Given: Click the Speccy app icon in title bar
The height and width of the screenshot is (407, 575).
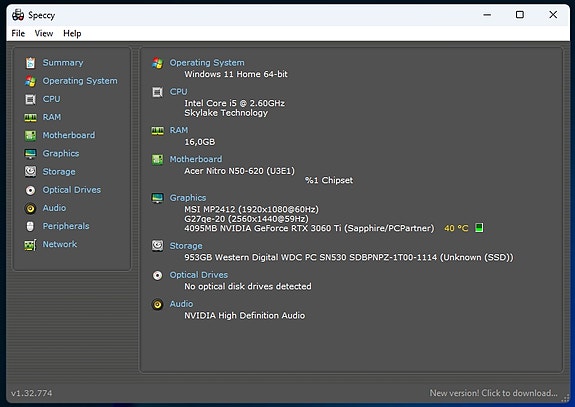Looking at the screenshot, I should [18, 15].
